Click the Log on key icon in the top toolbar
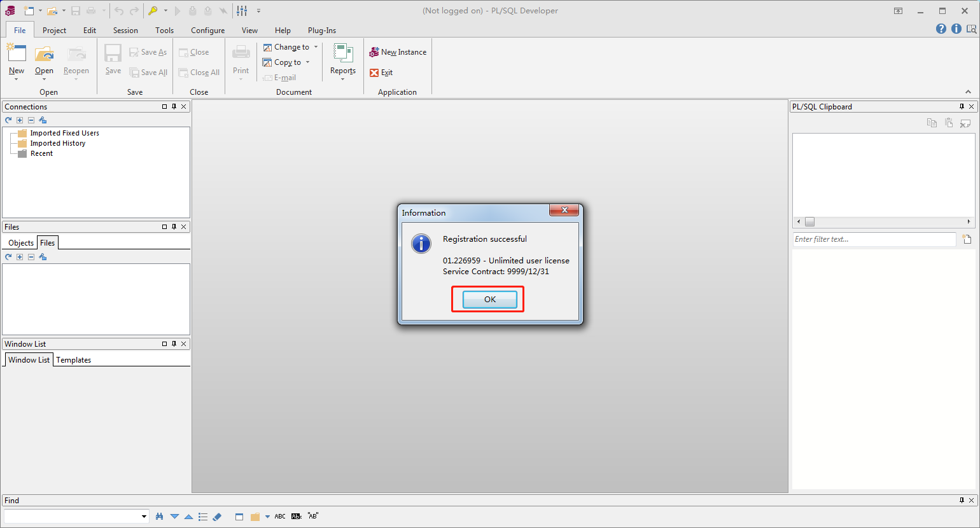Image resolution: width=980 pixels, height=528 pixels. pyautogui.click(x=153, y=11)
